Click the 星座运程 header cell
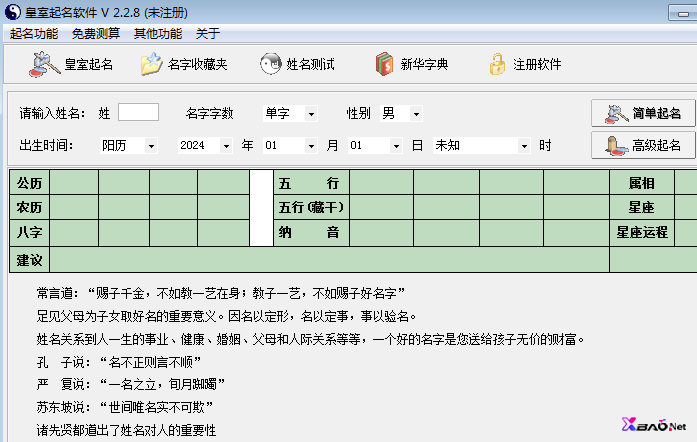Viewport: 697px width, 442px height. tap(641, 232)
